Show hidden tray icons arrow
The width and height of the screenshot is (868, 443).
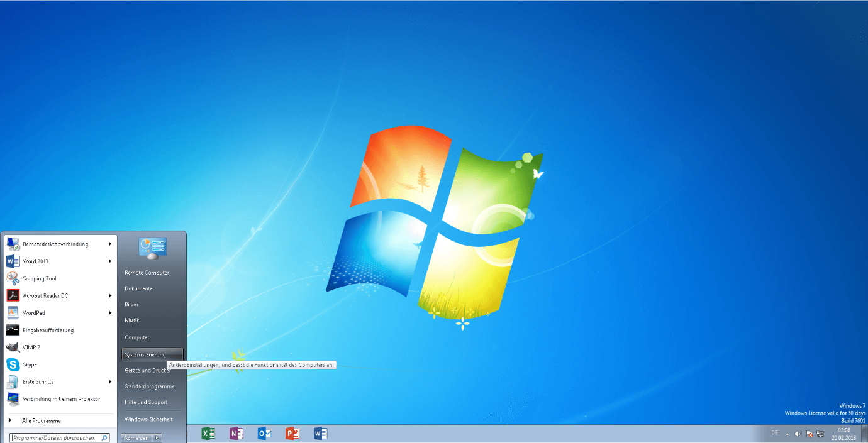(x=787, y=434)
